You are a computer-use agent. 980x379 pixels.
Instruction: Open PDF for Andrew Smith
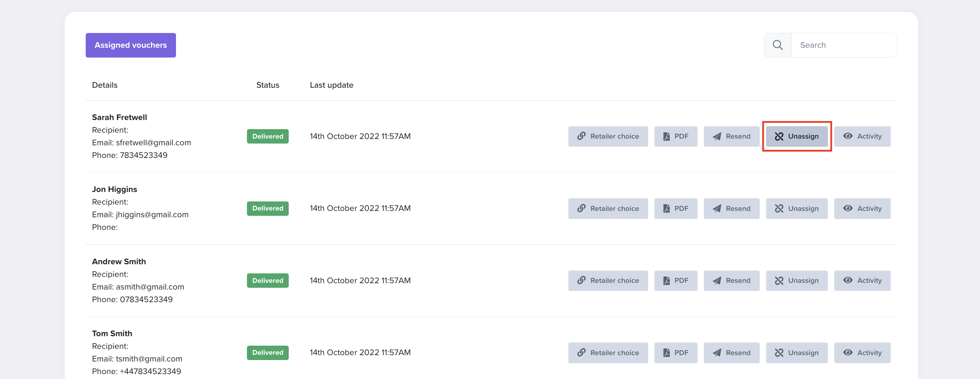coord(676,280)
